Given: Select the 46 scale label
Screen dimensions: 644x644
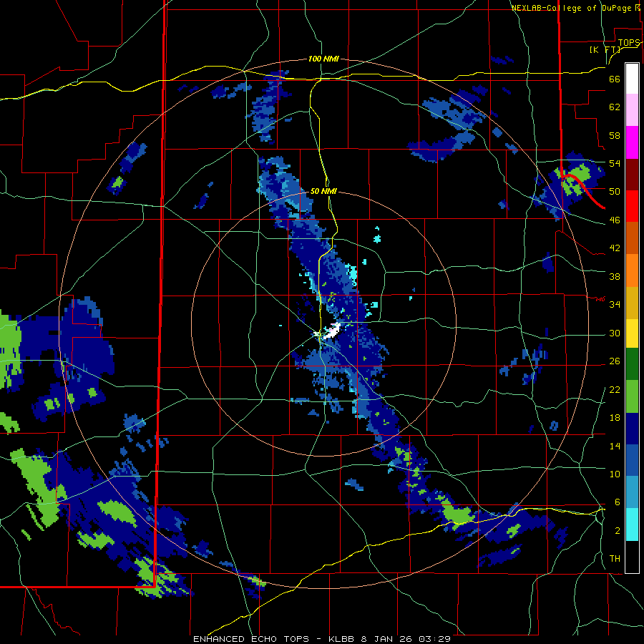Looking at the screenshot, I should click(615, 220).
